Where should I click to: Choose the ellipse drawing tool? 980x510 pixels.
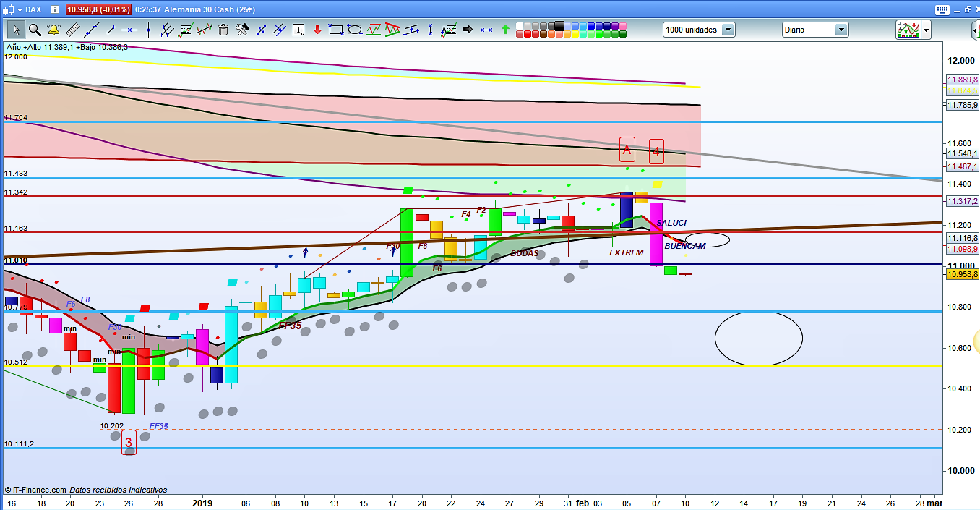coord(355,30)
